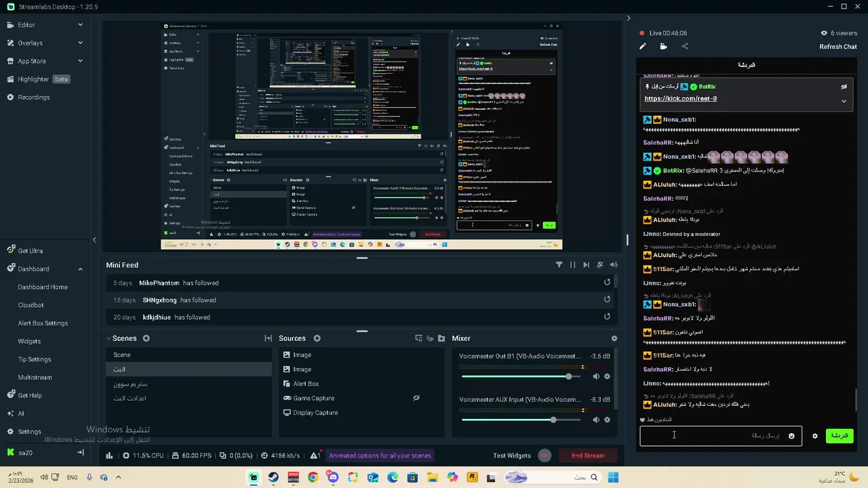
Task: Select the اعدادت البث scene
Action: [189, 399]
